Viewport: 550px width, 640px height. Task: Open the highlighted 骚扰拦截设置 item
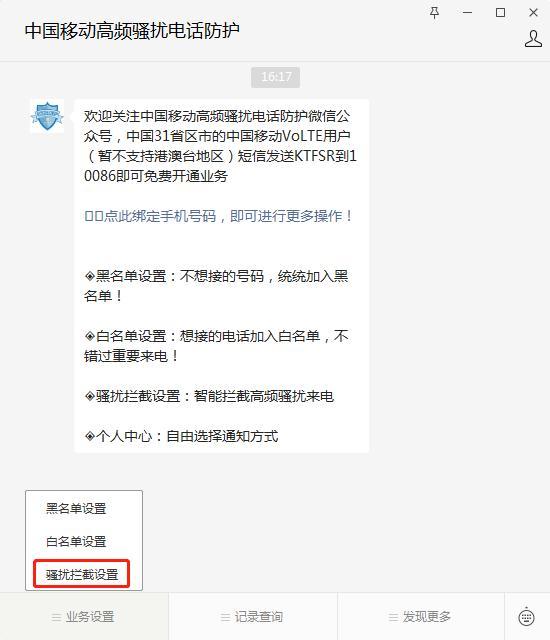[x=82, y=574]
